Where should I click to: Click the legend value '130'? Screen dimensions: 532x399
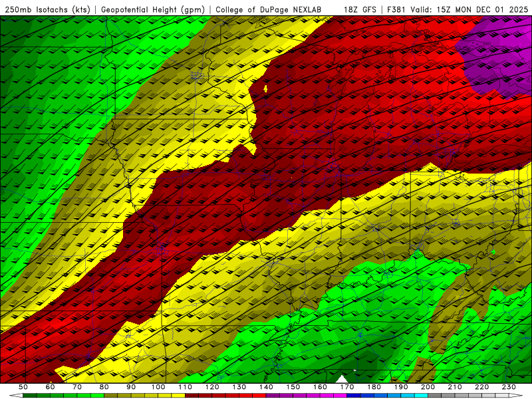coord(239,387)
